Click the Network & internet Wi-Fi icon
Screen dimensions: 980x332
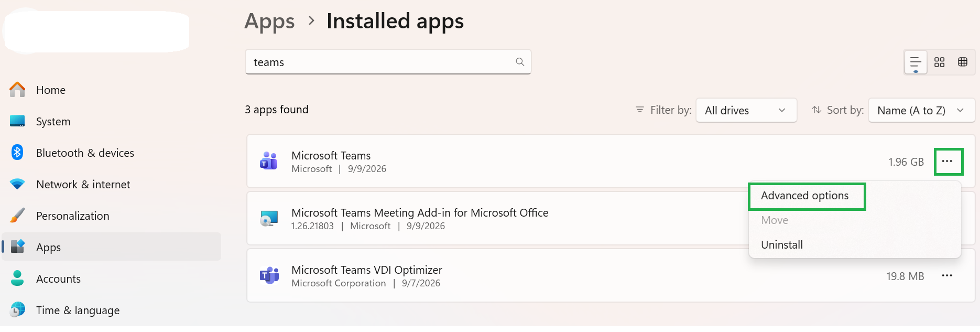point(17,184)
